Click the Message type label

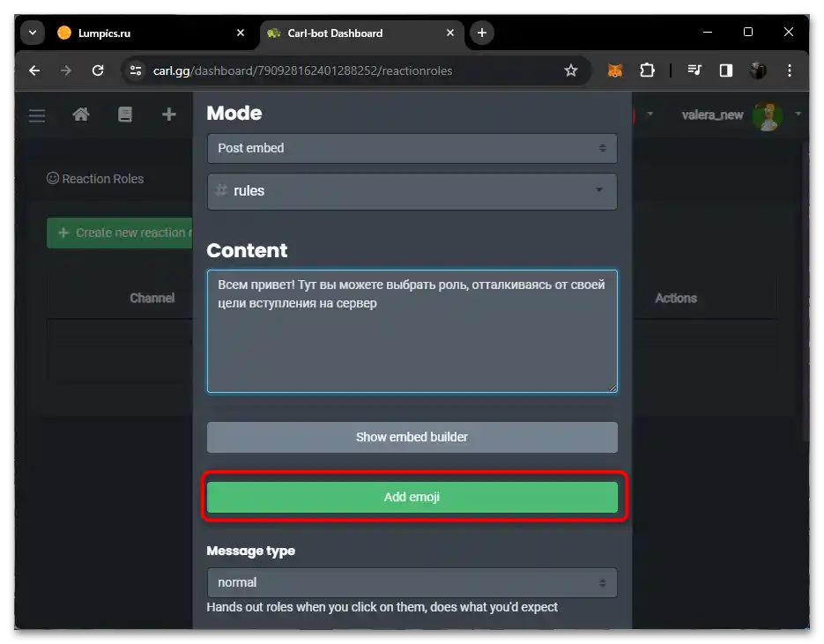[x=250, y=551]
